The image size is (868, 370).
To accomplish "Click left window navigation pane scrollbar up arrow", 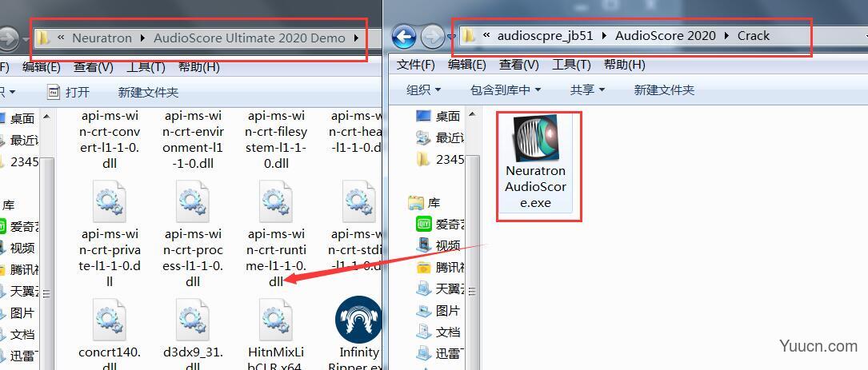I will coord(46,117).
